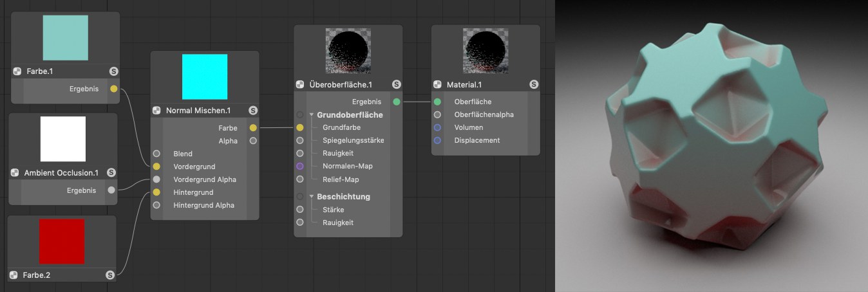Click the purple Normalen-Map input port
The width and height of the screenshot is (868, 292).
coord(300,166)
